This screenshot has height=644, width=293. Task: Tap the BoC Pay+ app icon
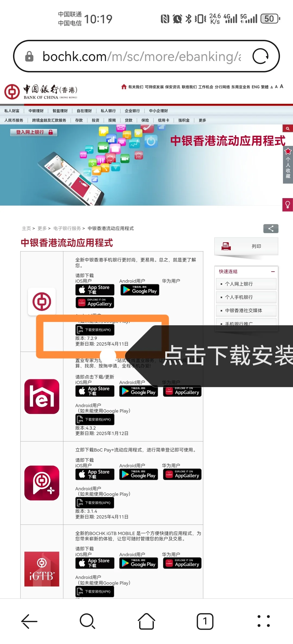pyautogui.click(x=42, y=483)
